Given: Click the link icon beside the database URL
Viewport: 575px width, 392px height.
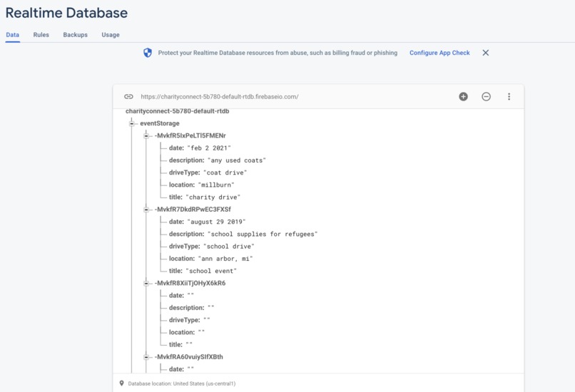Looking at the screenshot, I should pos(128,97).
